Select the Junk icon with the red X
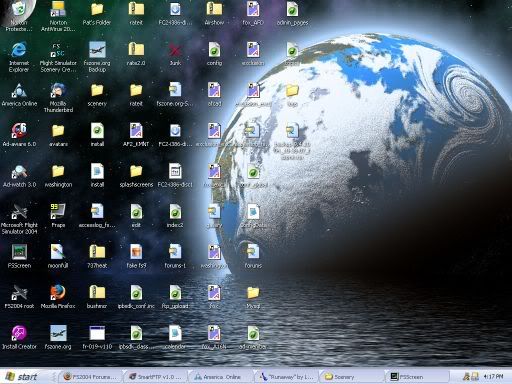 (175, 50)
